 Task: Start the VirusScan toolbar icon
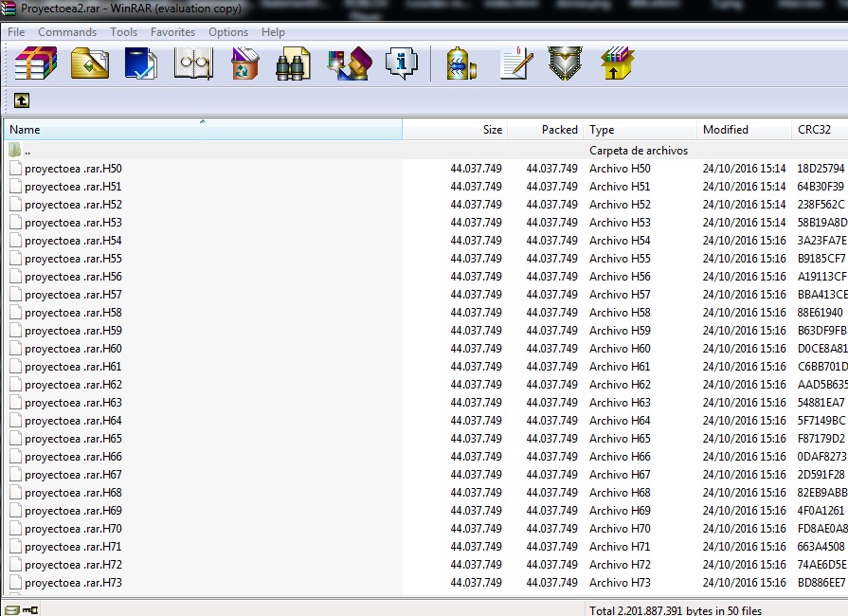461,64
